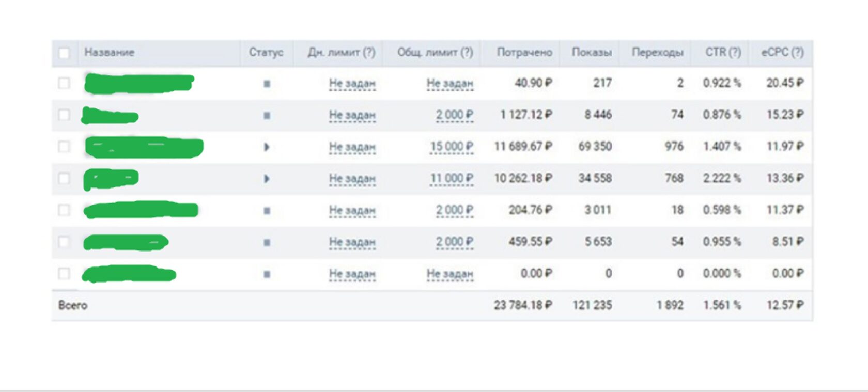Sort by the eCPC column header
Screen dimensions: 868x392
click(x=782, y=52)
